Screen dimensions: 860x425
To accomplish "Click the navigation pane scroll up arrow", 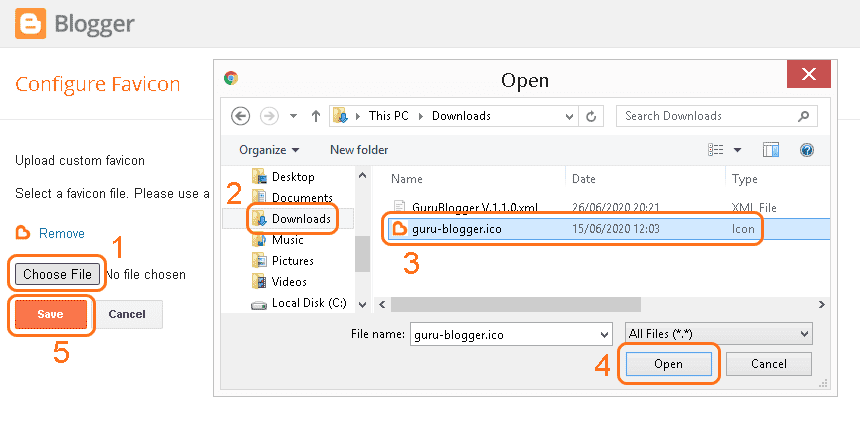I will click(362, 175).
